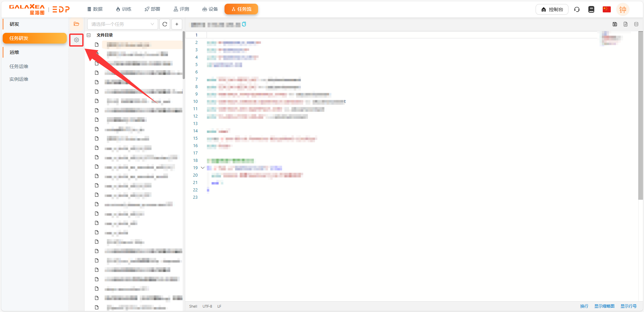Switch to the 训练 top menu
The width and height of the screenshot is (644, 312).
[x=123, y=9]
